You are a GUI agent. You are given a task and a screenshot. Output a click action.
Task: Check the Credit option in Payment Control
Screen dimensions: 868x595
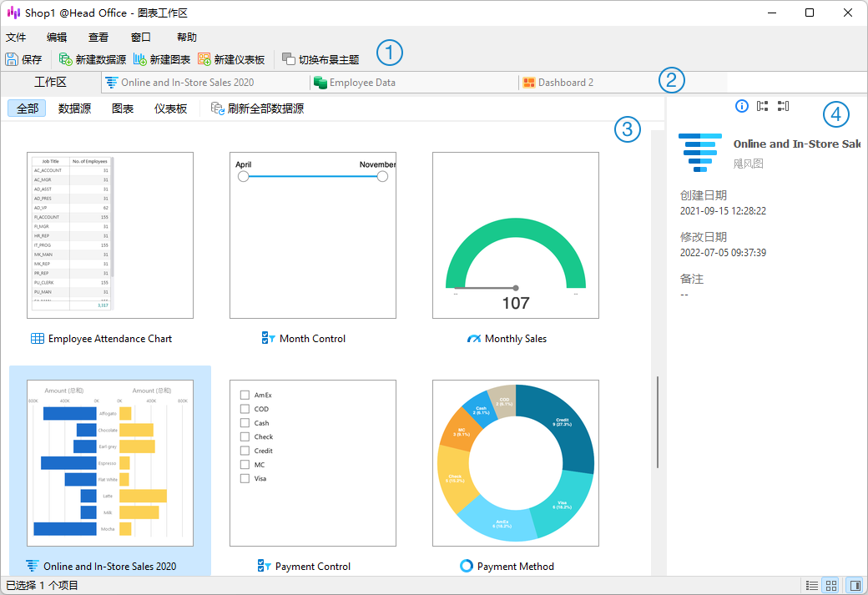(245, 451)
